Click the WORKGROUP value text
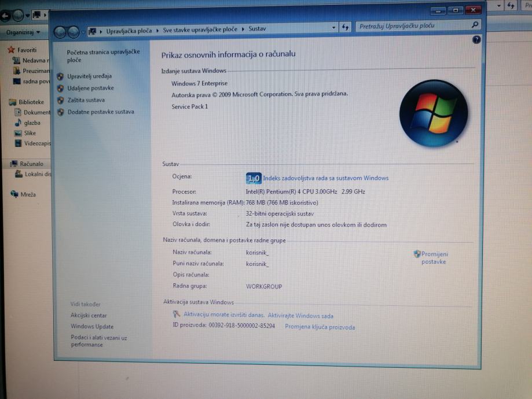This screenshot has height=399, width=532. (264, 286)
